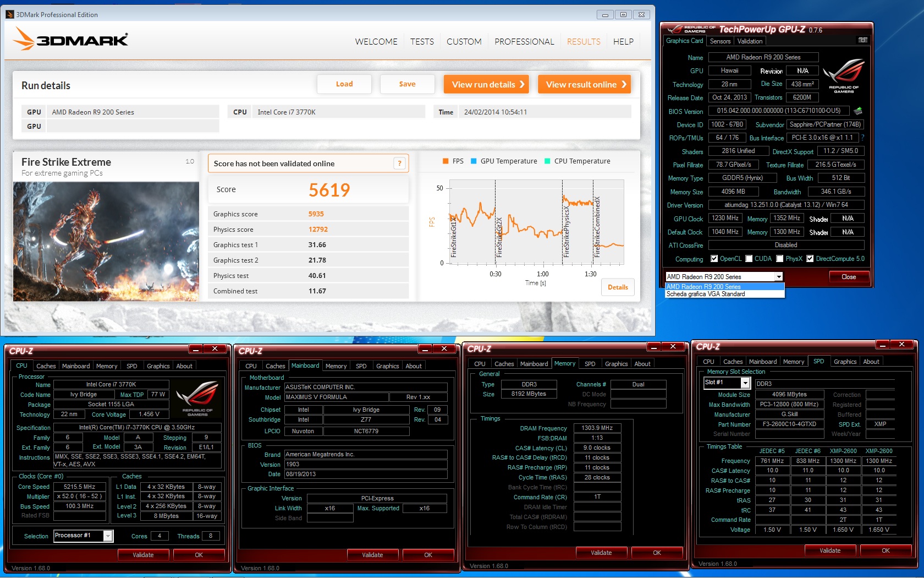The image size is (924, 578).
Task: Select the Graphics Card tab in GPU-Z
Action: point(684,41)
